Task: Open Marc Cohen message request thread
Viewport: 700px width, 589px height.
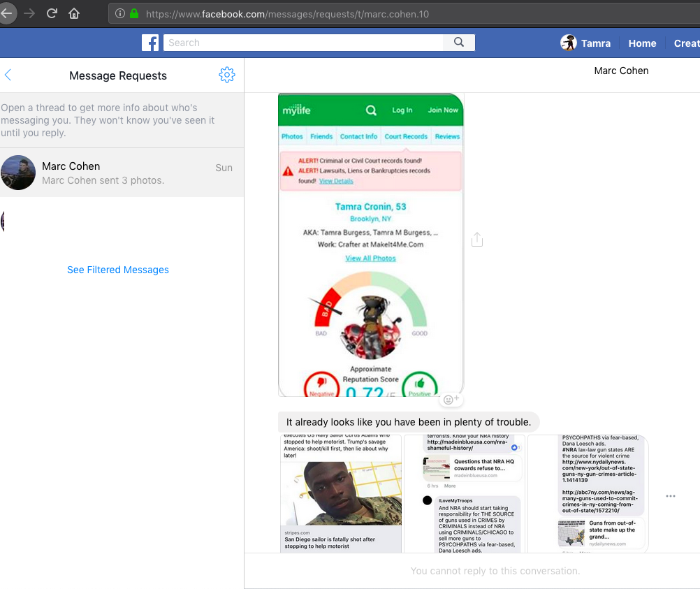Action: tap(122, 173)
